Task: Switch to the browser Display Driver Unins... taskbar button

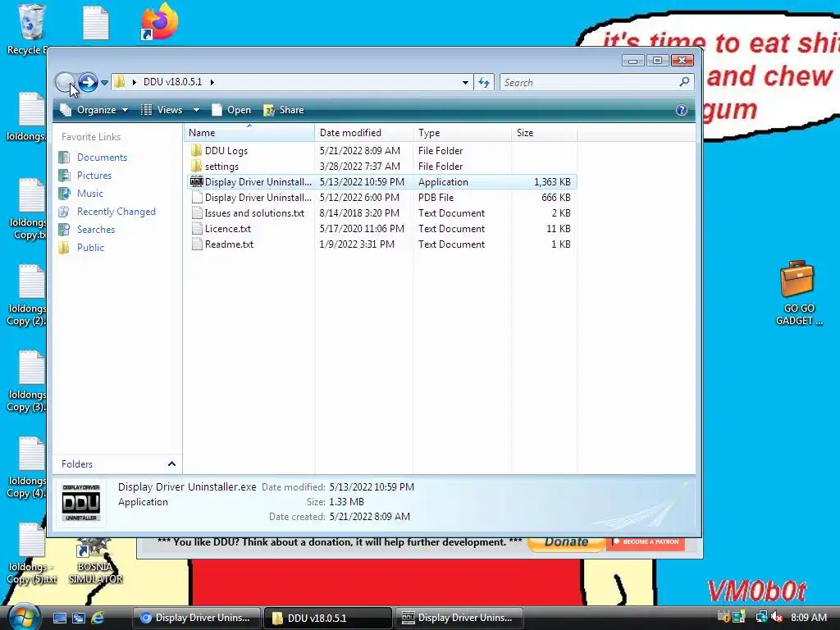Action: (196, 618)
